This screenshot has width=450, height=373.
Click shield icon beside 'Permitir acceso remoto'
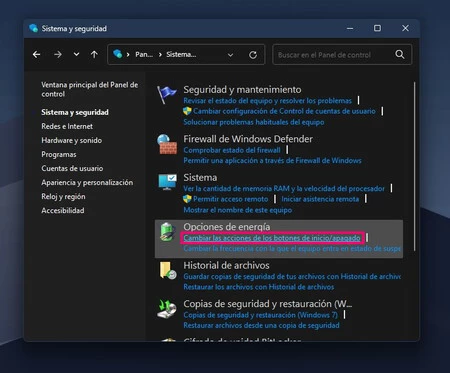click(x=187, y=199)
